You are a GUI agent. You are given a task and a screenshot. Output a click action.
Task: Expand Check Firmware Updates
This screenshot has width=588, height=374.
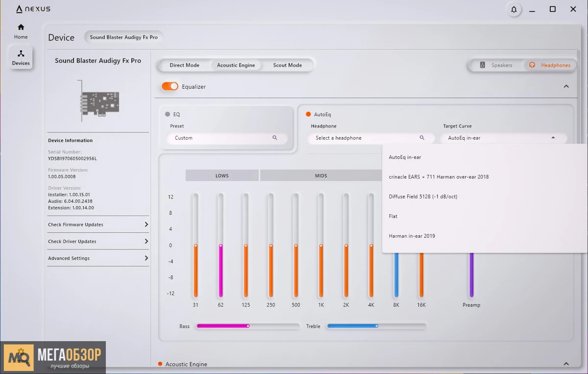(98, 224)
